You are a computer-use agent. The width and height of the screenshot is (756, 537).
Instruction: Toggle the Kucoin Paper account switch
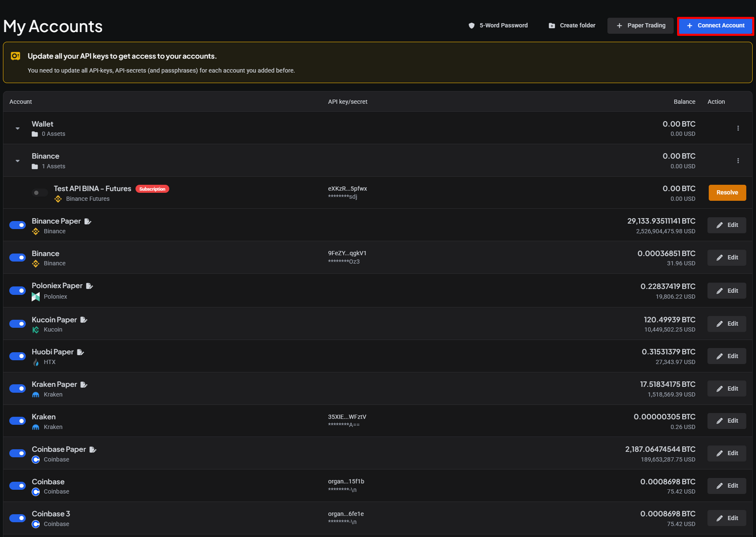click(17, 324)
